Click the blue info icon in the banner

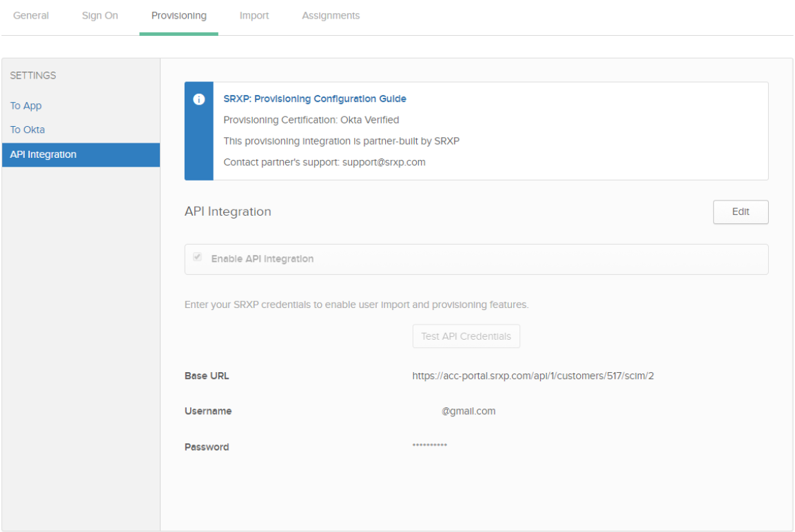coord(199,99)
